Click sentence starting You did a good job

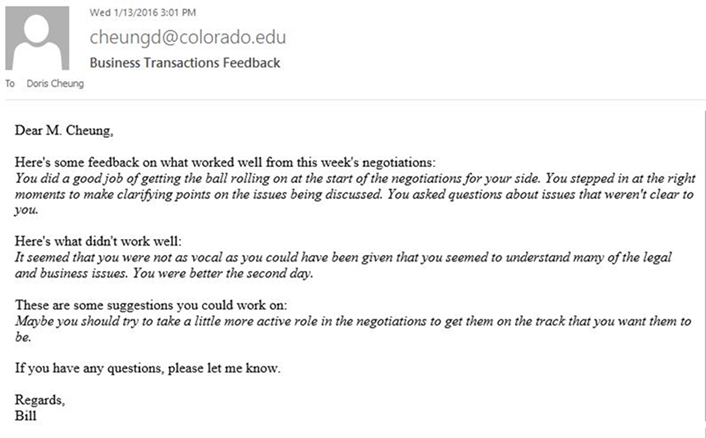[x=277, y=178]
